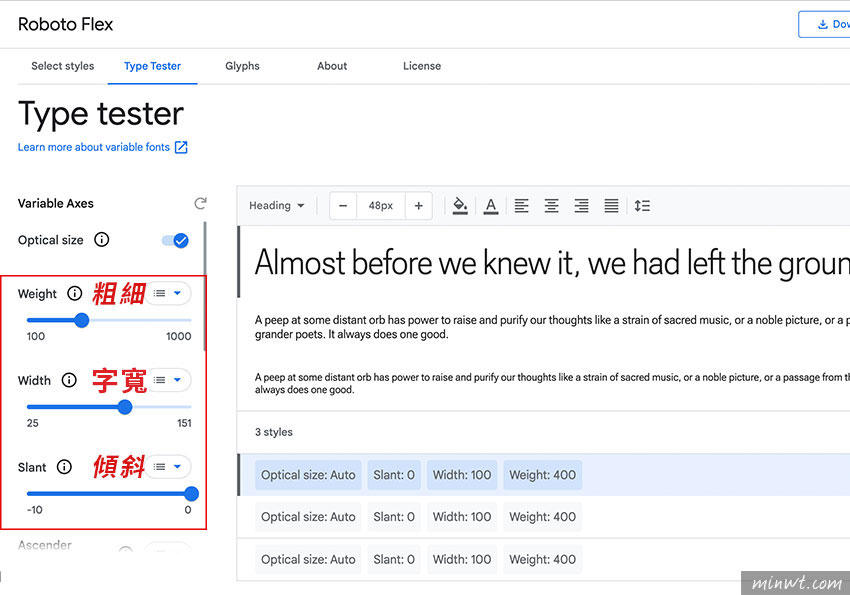The width and height of the screenshot is (850, 595).
Task: Align text right
Action: 582,206
